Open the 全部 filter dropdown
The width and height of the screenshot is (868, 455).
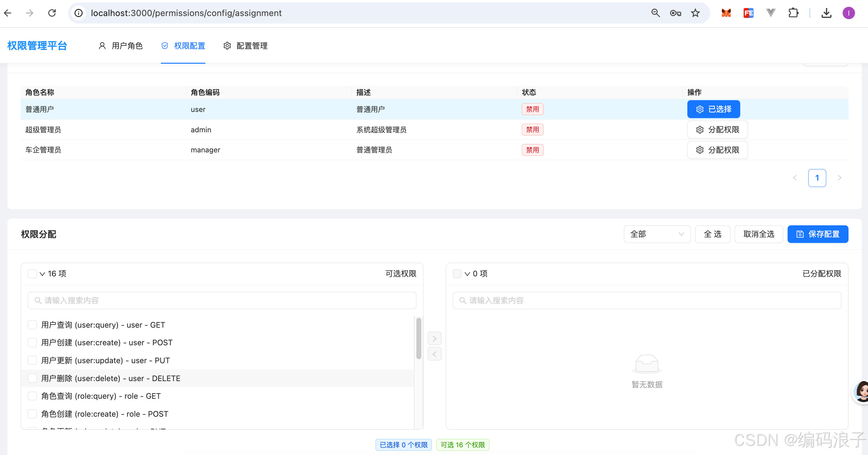[657, 234]
